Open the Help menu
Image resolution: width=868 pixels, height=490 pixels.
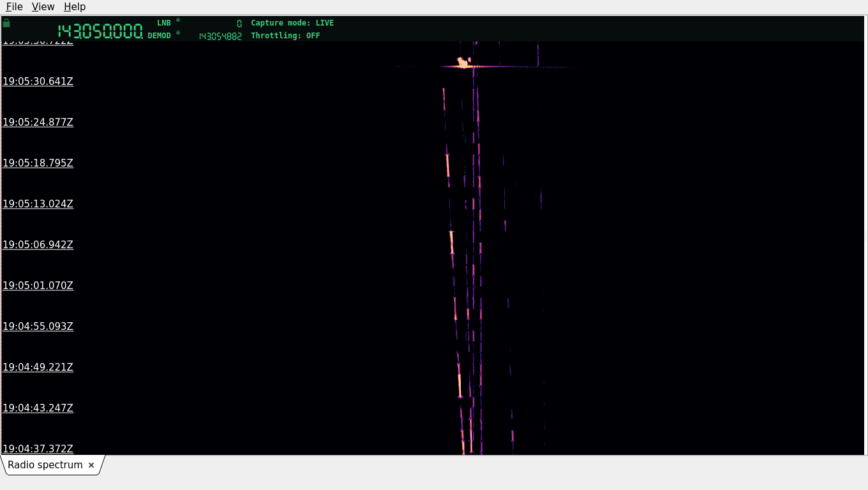(x=75, y=7)
